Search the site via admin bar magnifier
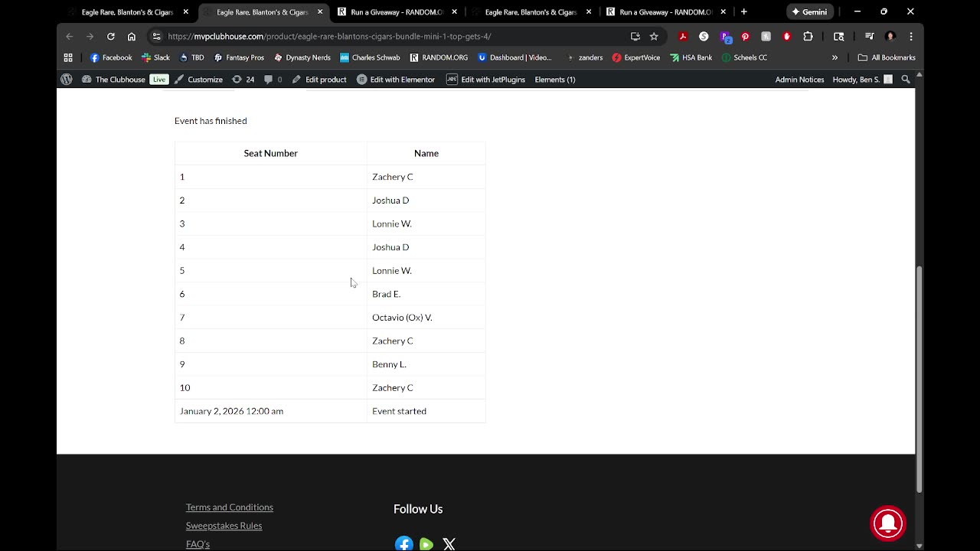 (x=906, y=80)
